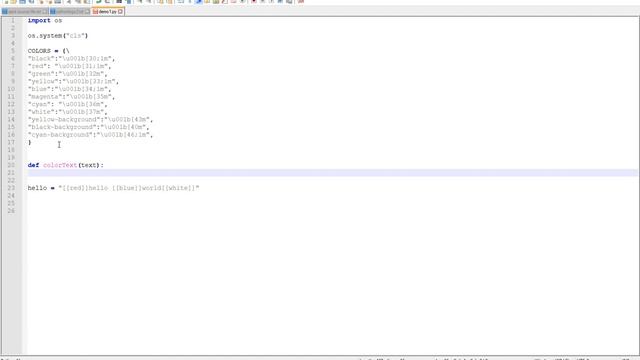Screen dimensions: 640x360
Task: Click the "red" dictionary entry line
Action: [69, 66]
